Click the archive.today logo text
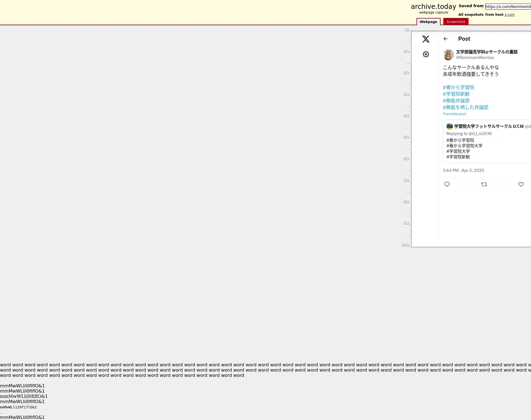This screenshot has width=531, height=420. click(x=433, y=7)
